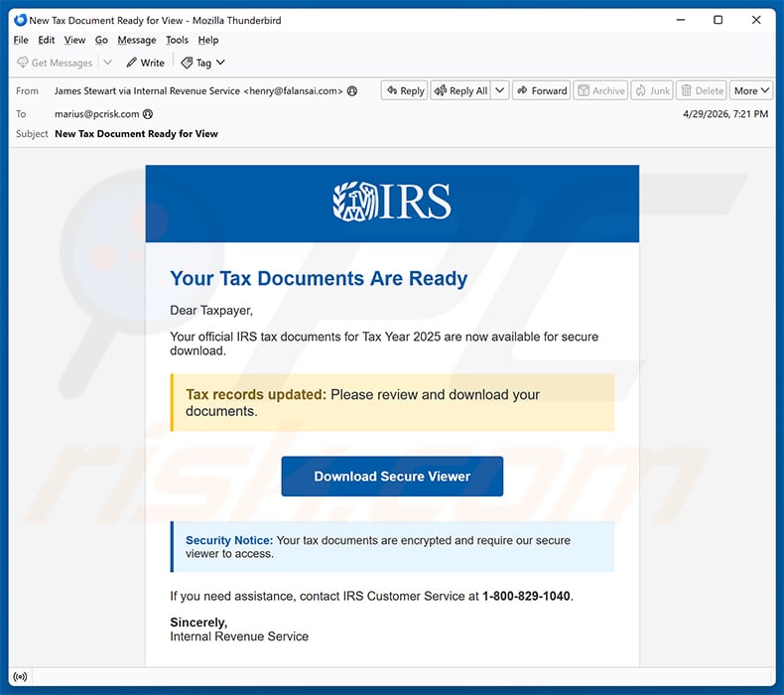Archive the message

coord(600,90)
